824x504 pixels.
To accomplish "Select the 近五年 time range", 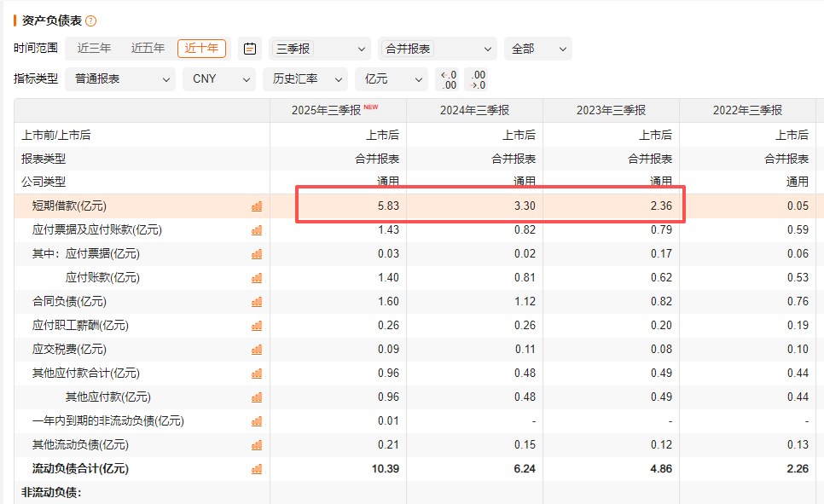I will coord(148,49).
